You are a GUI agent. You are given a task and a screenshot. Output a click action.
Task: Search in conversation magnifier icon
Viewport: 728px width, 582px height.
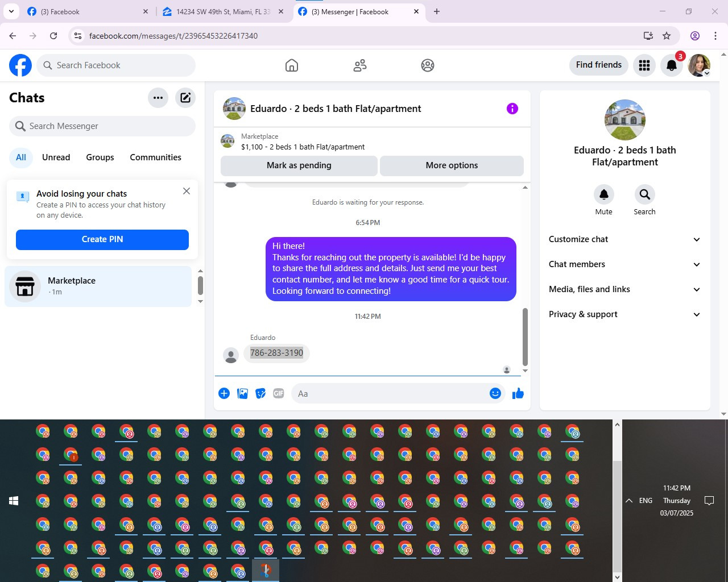644,194
